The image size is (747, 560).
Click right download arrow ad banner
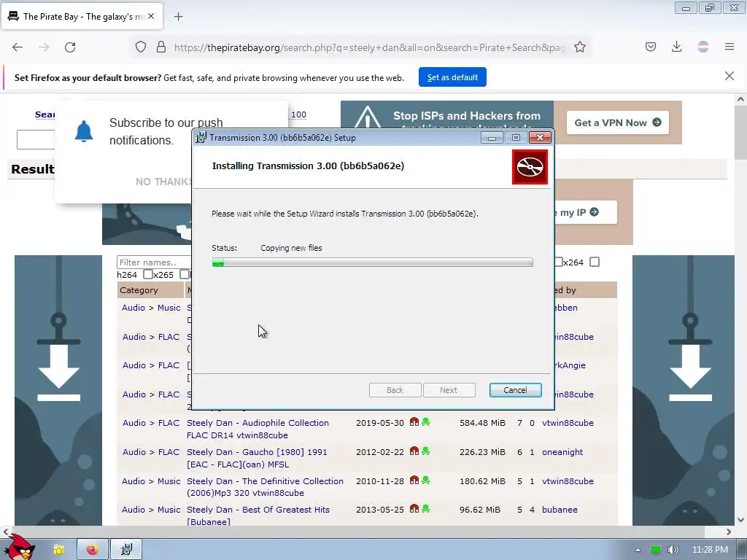click(x=683, y=391)
